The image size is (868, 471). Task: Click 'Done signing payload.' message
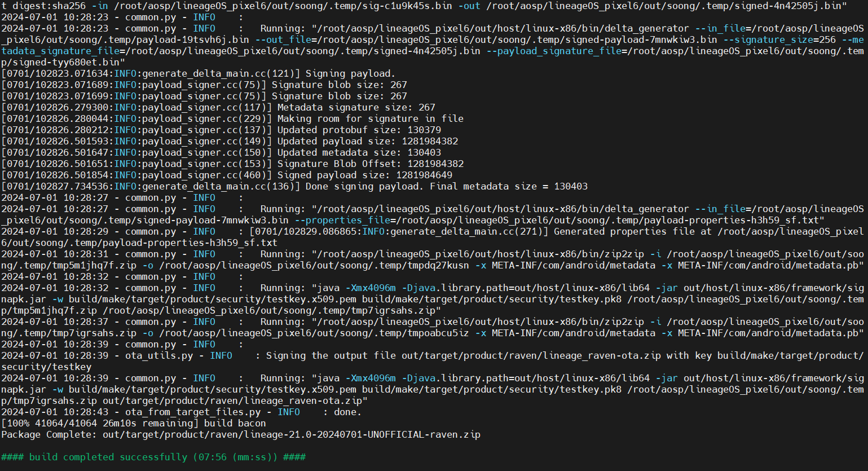point(365,186)
